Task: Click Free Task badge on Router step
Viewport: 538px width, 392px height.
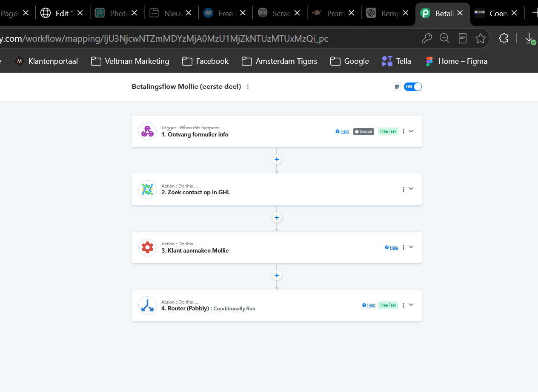Action: click(388, 305)
